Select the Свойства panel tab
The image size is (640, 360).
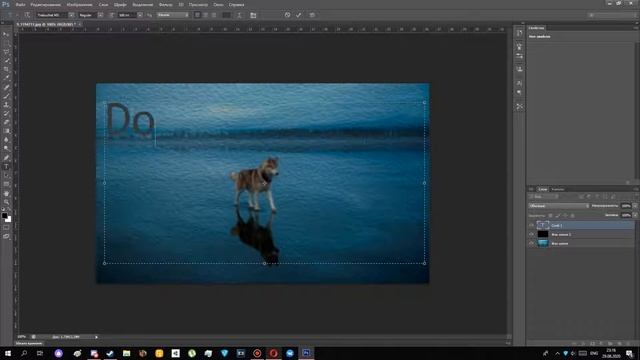536,28
